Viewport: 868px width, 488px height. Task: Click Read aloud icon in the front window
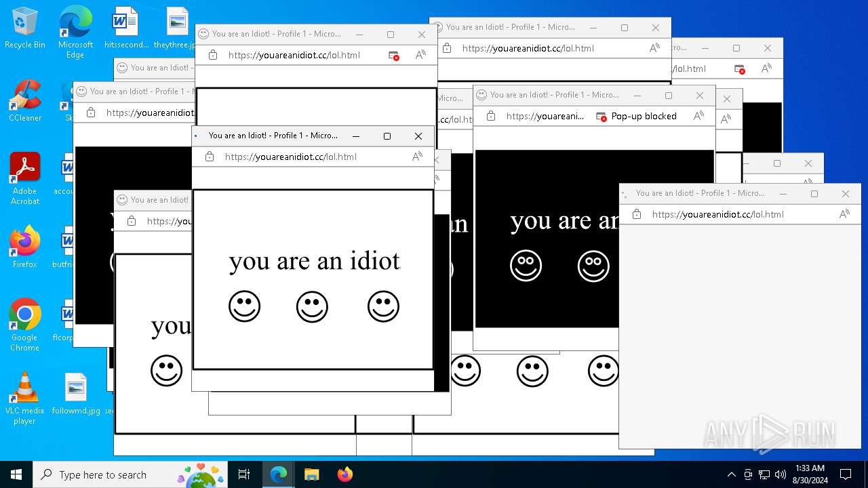pyautogui.click(x=418, y=157)
